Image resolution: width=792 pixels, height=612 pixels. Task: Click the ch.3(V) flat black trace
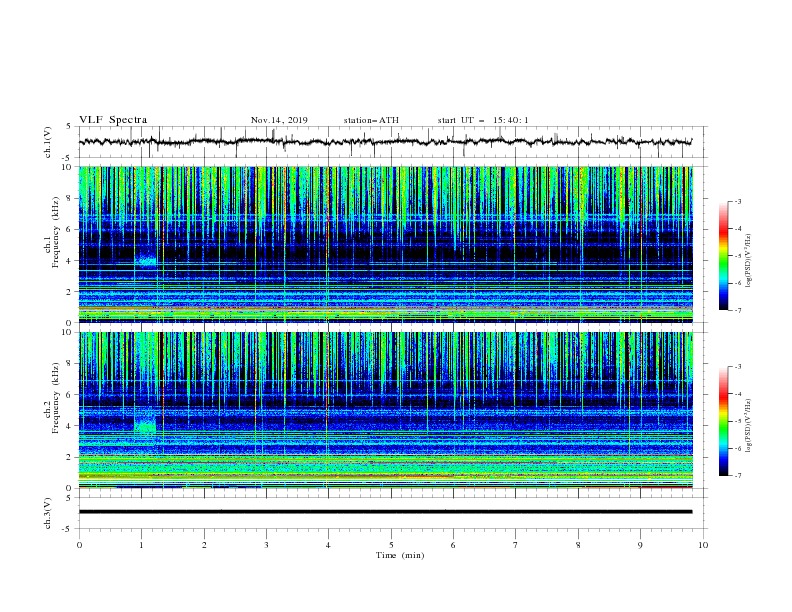385,512
